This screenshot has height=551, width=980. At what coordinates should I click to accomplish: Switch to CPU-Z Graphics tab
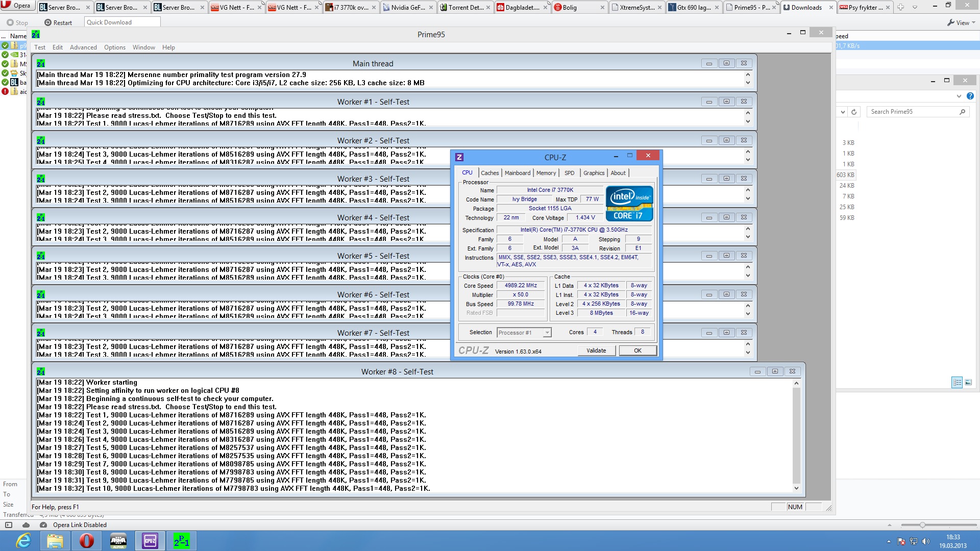point(594,173)
